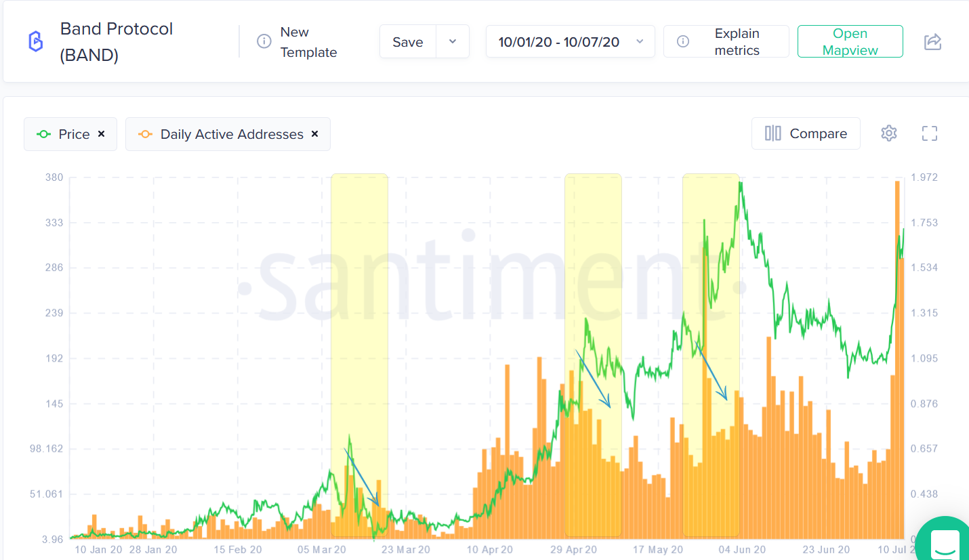This screenshot has width=969, height=560.
Task: Click the 98.162 left axis value
Action: click(47, 449)
